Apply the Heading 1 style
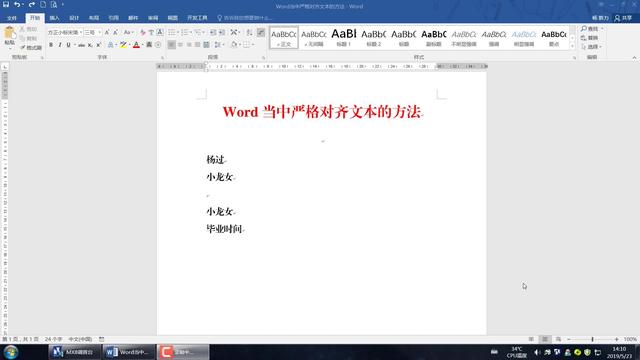The width and height of the screenshot is (640, 360). click(344, 37)
